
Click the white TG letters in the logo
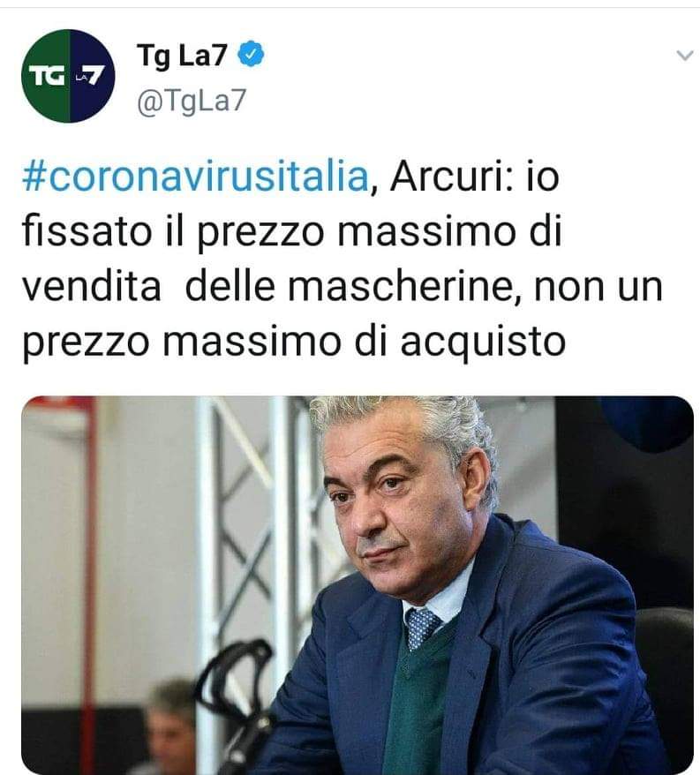(x=47, y=76)
